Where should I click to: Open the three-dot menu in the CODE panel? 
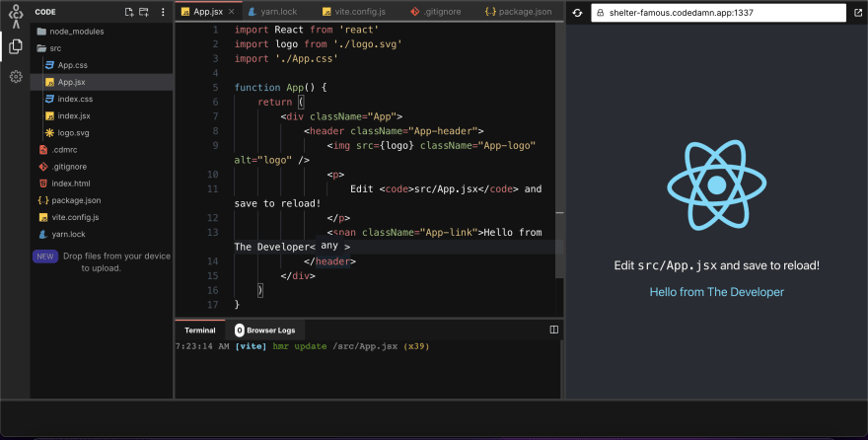point(163,12)
